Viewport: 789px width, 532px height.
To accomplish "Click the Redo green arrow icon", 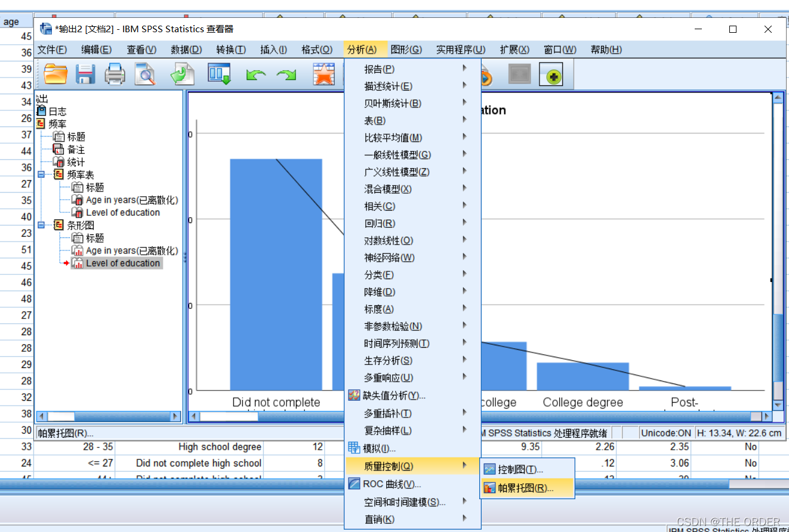I will click(286, 75).
